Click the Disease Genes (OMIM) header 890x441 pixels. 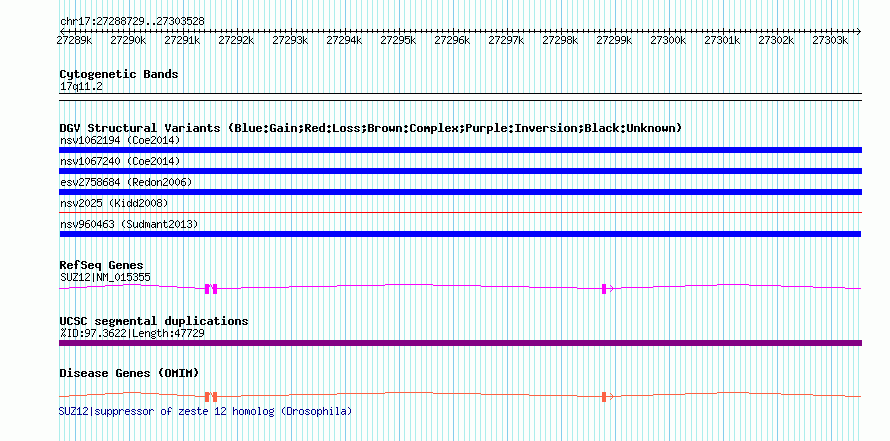pos(129,373)
